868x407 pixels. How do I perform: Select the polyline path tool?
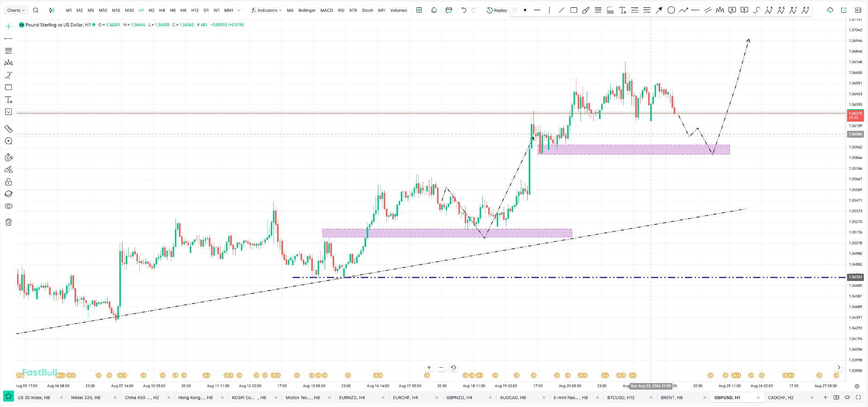(x=684, y=10)
